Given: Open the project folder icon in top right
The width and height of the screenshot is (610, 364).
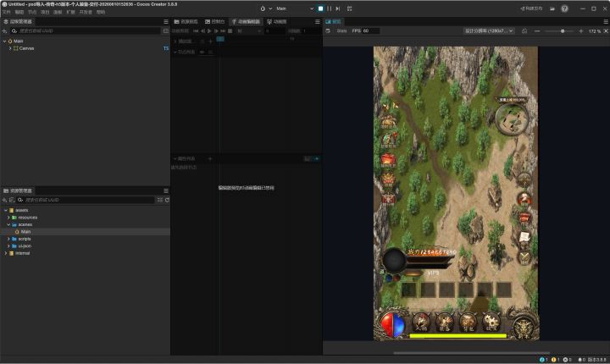Looking at the screenshot, I should coord(552,8).
